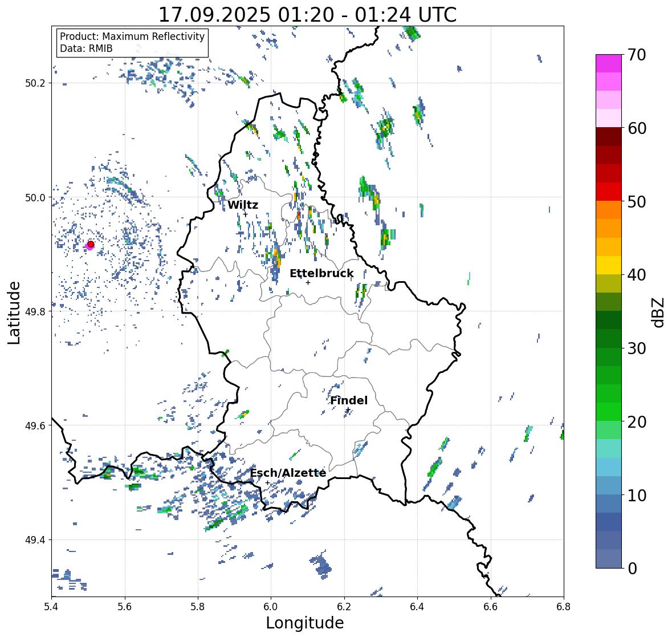This screenshot has width=672, height=637.
Task: Click the bright green 20 dBZ colorbar segment
Action: (609, 412)
